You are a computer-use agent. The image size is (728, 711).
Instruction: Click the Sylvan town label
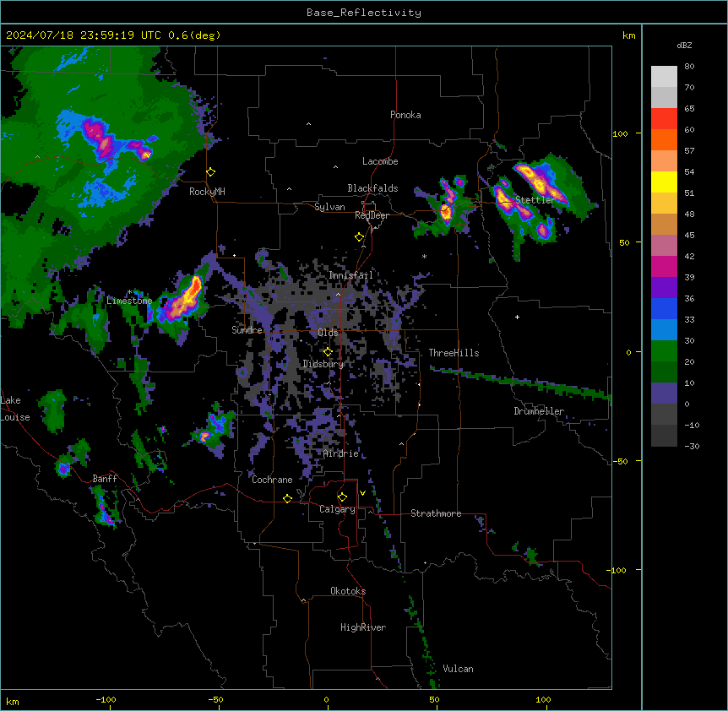[x=329, y=207]
